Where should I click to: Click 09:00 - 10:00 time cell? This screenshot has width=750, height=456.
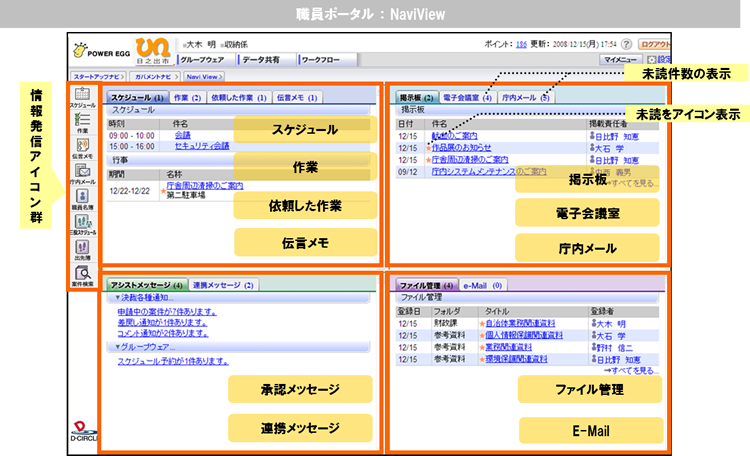click(132, 135)
